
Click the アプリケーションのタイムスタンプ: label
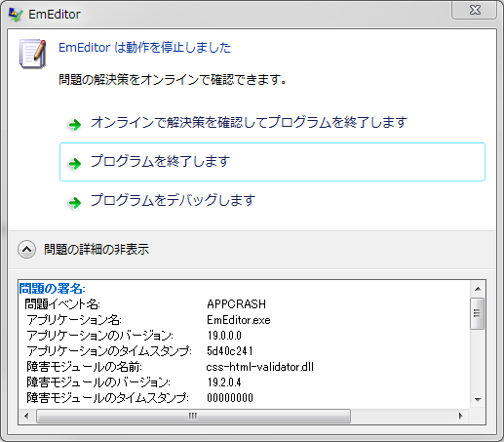pos(109,351)
